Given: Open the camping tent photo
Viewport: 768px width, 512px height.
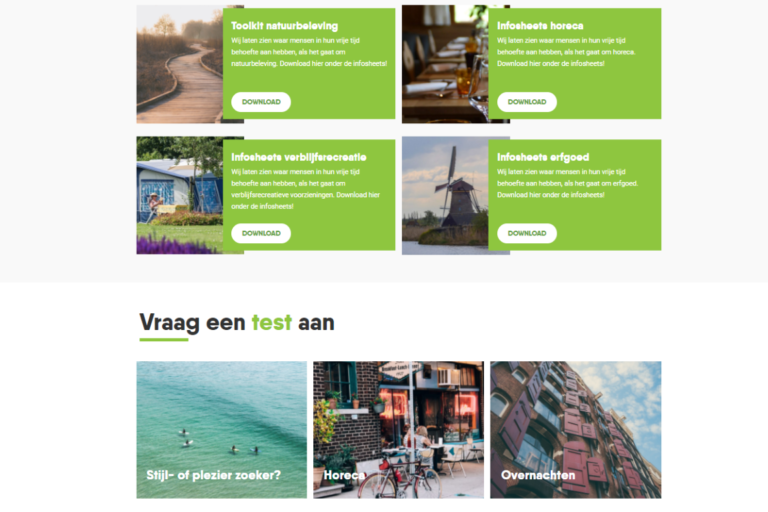Looking at the screenshot, I should pyautogui.click(x=179, y=195).
